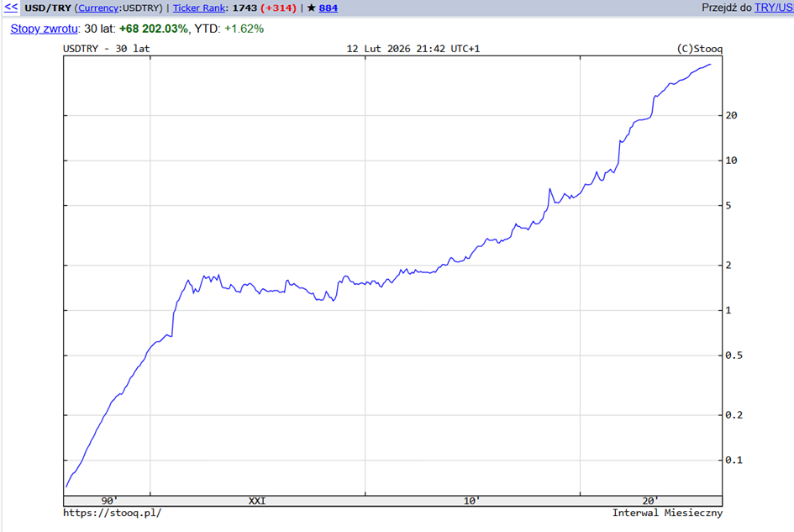794x532 pixels.
Task: Open the Stopy zwrotu returns link
Action: [x=44, y=29]
